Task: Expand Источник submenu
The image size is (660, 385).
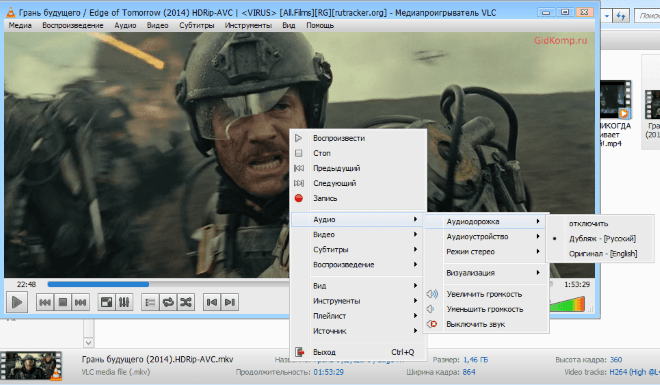Action: pyautogui.click(x=359, y=331)
